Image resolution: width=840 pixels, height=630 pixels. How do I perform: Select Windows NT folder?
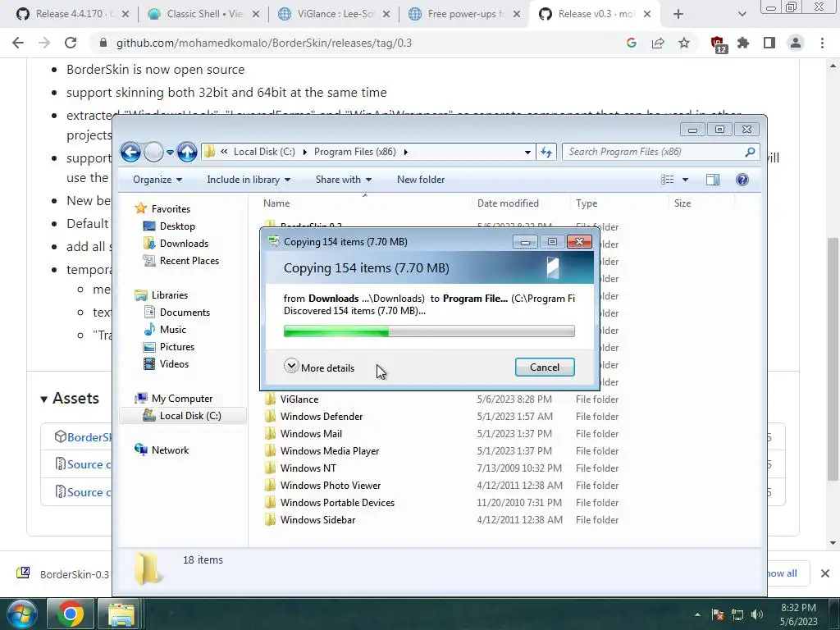(x=308, y=468)
